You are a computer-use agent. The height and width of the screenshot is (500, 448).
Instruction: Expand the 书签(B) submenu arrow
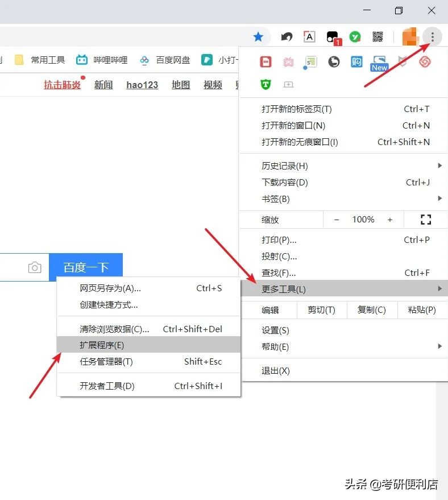[439, 199]
